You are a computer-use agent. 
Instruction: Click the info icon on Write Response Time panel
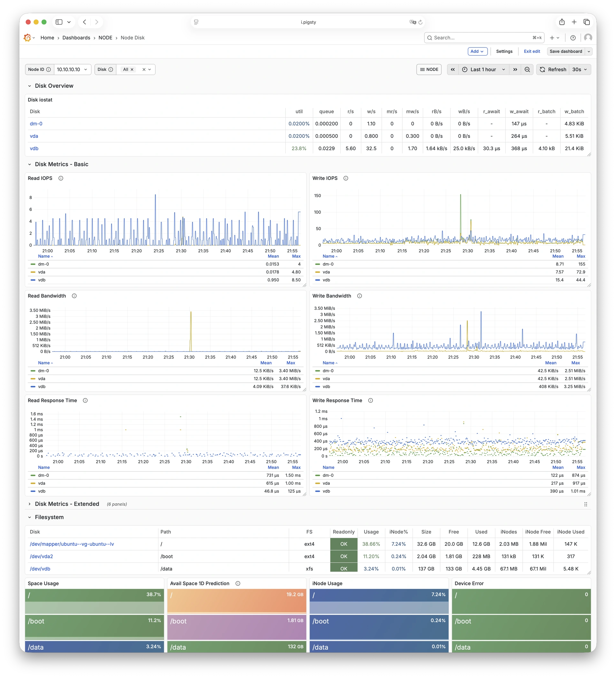[371, 400]
